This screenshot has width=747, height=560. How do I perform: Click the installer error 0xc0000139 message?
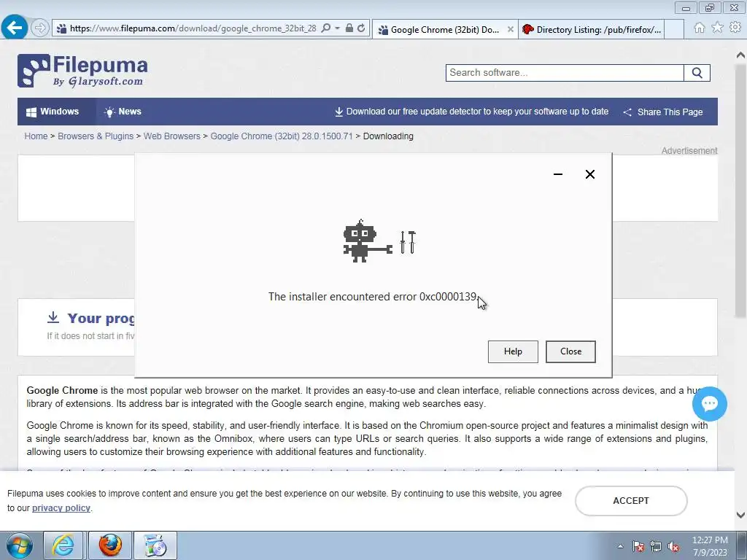(373, 297)
